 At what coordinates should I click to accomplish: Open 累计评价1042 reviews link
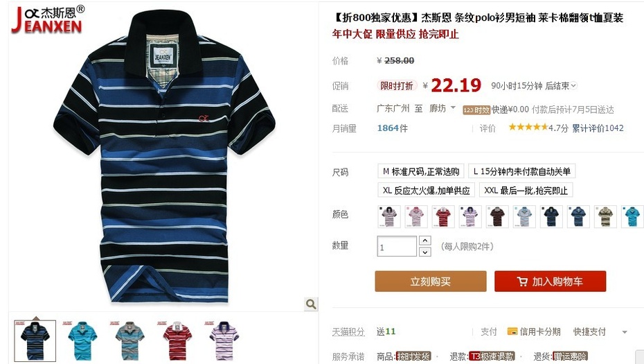pos(598,128)
